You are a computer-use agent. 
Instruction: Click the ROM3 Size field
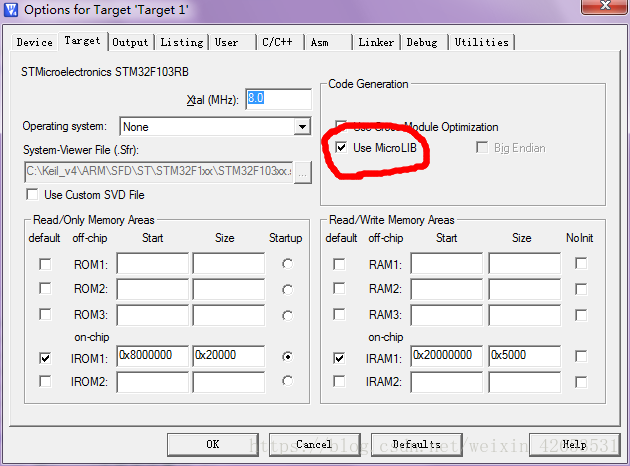pos(229,315)
